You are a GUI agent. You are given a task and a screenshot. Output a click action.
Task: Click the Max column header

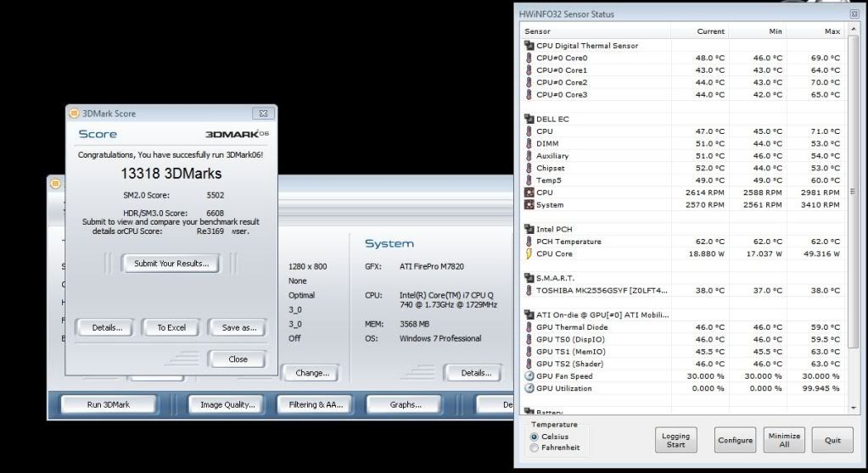[815, 31]
